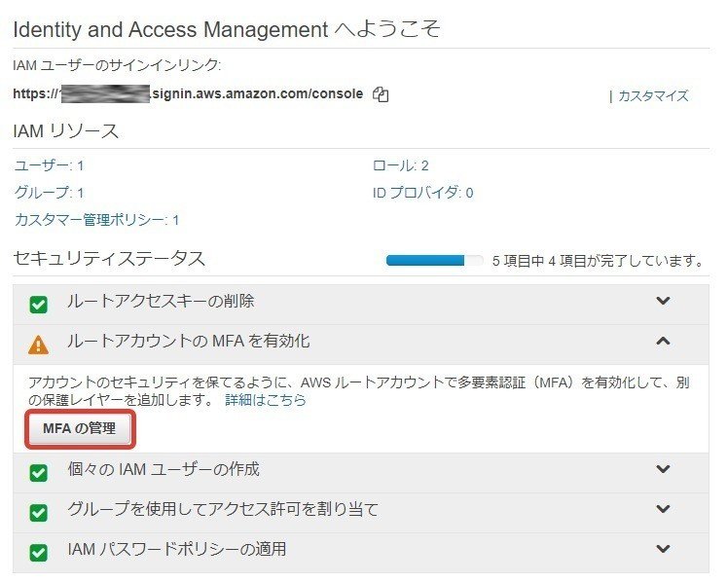Click the セキュリティステータス heading
Image resolution: width=728 pixels, height=582 pixels.
click(x=109, y=258)
